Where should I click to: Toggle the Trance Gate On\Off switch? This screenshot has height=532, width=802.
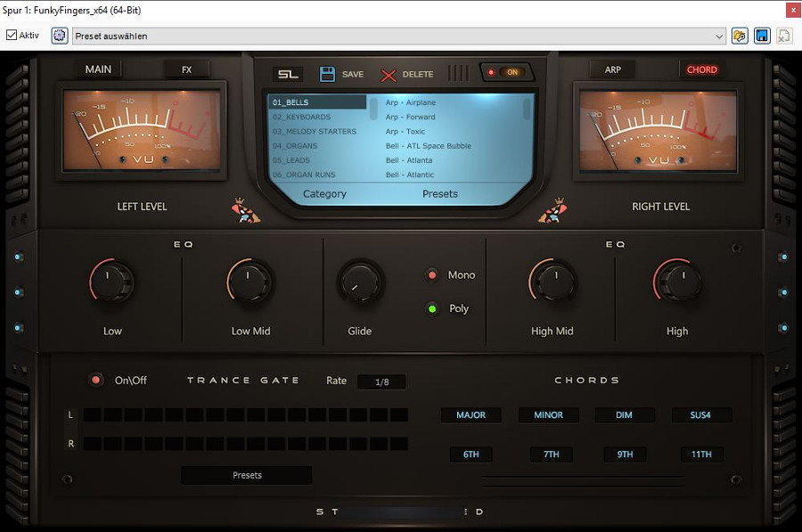95,381
